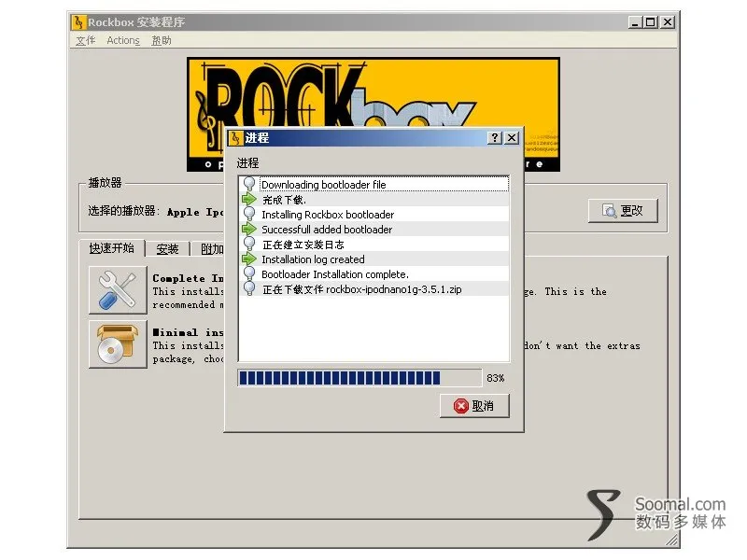Select the '完成下载.' log row
The width and height of the screenshot is (747, 560).
[x=374, y=199]
